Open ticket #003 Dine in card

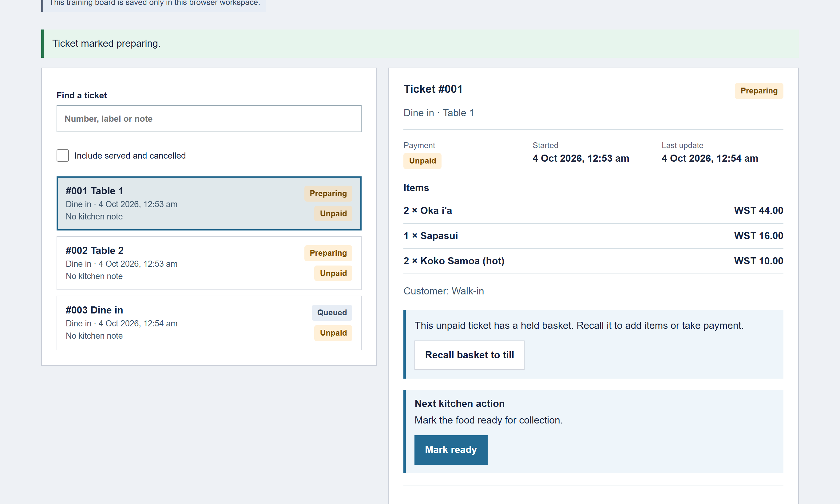[x=209, y=323]
